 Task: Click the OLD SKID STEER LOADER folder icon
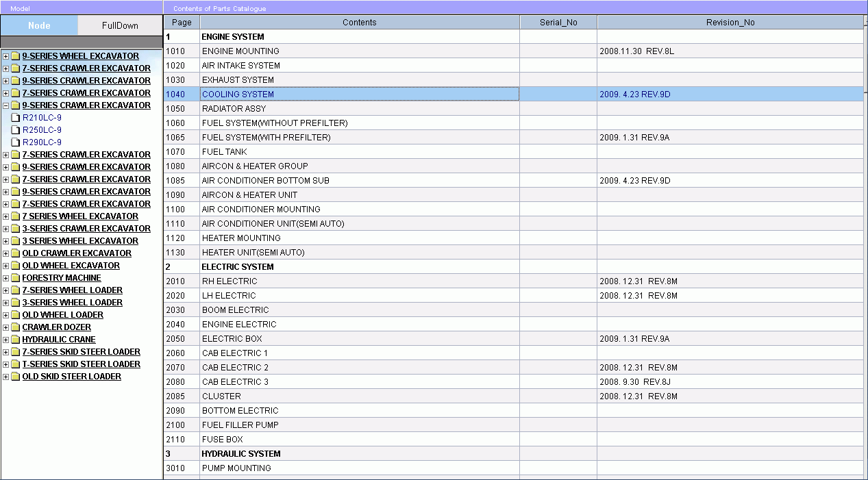pyautogui.click(x=15, y=377)
